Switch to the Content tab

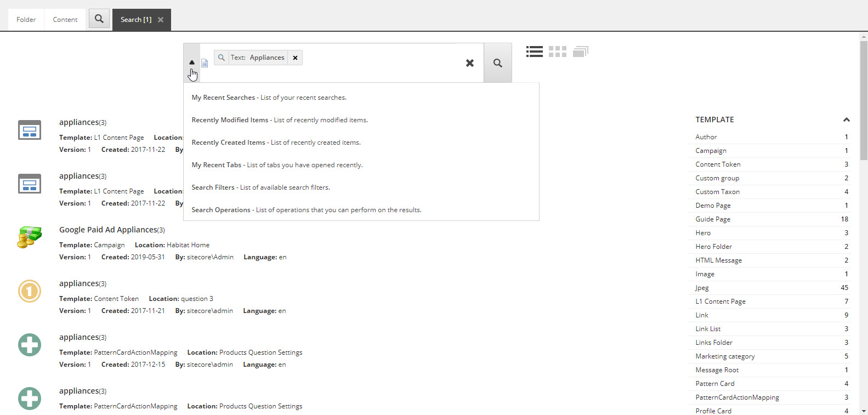pos(65,20)
